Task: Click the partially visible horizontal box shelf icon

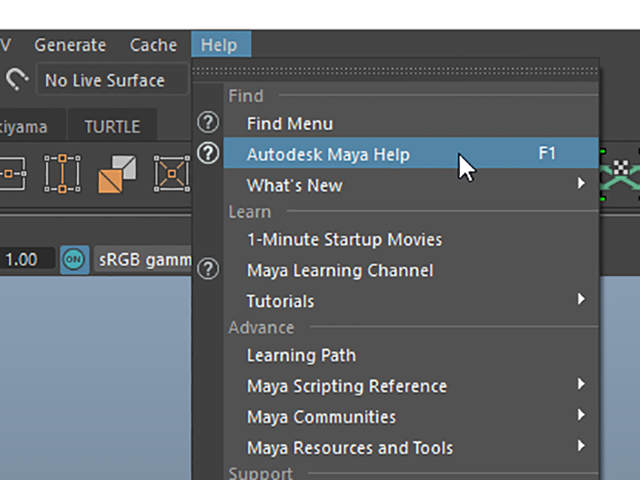Action: click(13, 173)
